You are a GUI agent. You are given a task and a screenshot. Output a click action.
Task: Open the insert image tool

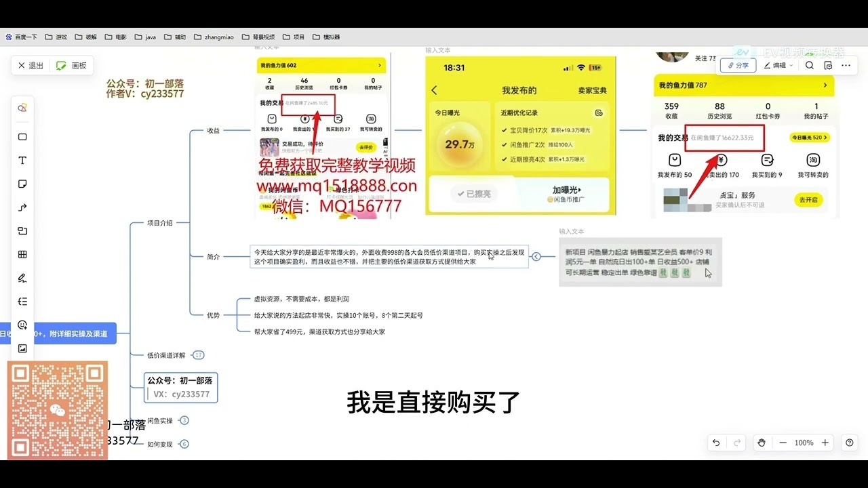(x=22, y=348)
